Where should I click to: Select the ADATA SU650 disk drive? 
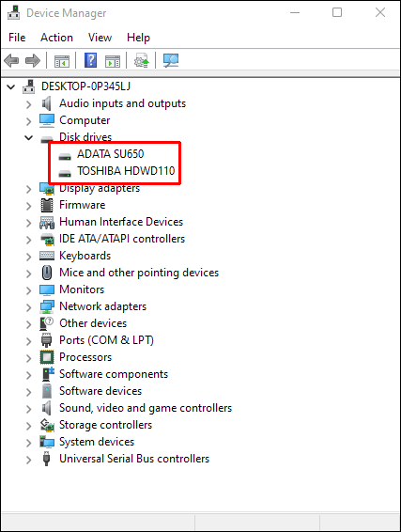(110, 154)
